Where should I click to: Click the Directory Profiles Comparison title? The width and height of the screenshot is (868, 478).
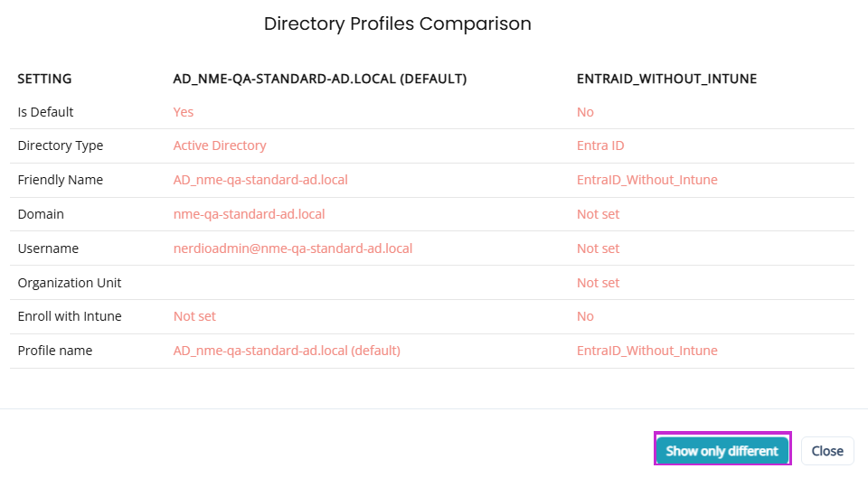(398, 23)
